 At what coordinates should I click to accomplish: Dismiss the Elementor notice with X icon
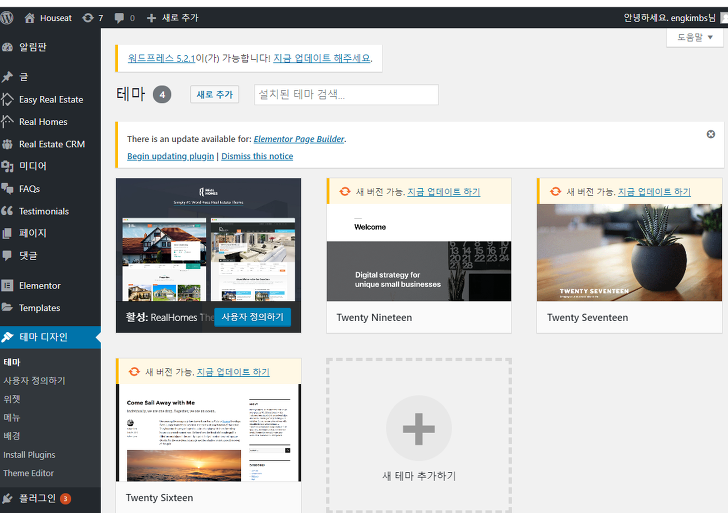point(710,134)
